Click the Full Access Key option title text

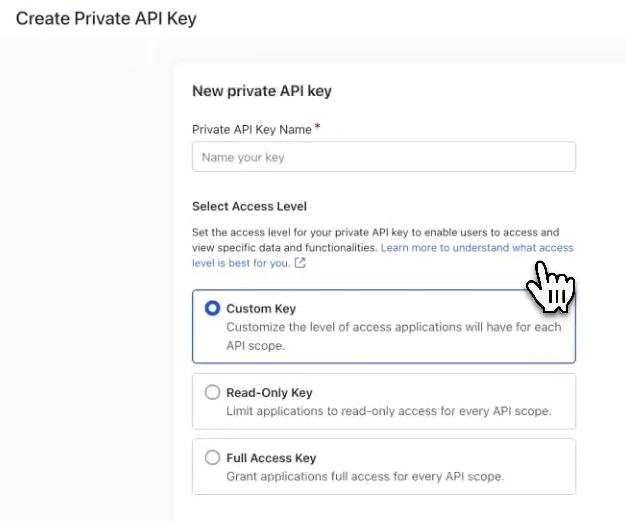[x=271, y=458]
